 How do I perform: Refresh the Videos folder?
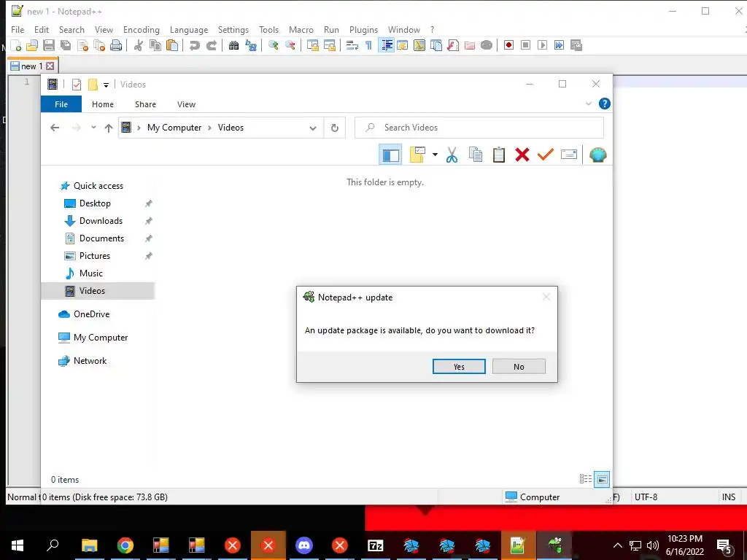pyautogui.click(x=334, y=128)
